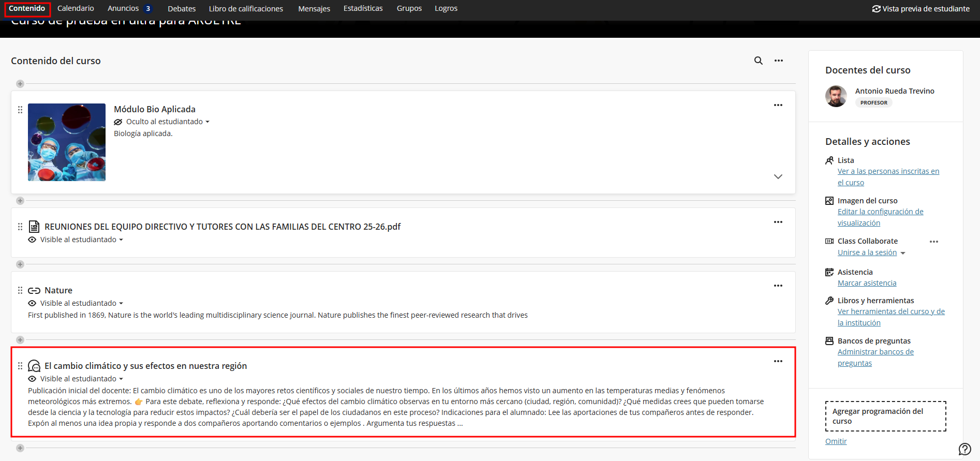
Task: Open Class Collaborate three-dot options menu
Action: pyautogui.click(x=933, y=242)
